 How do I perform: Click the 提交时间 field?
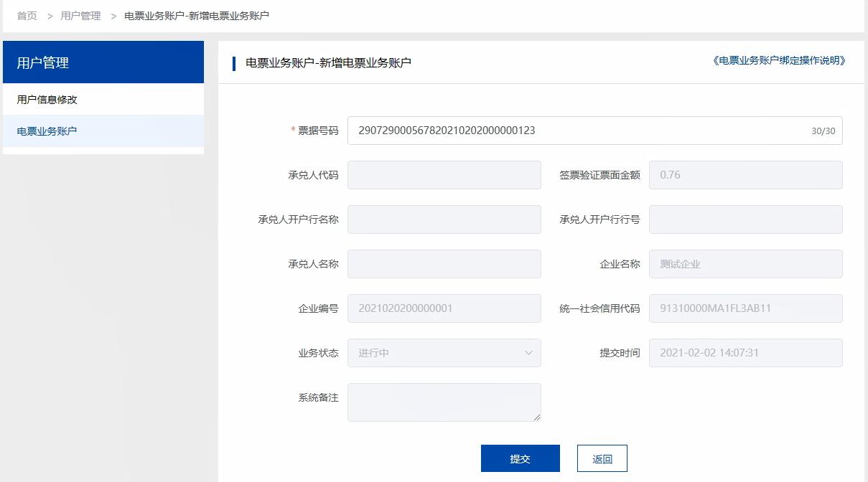745,353
